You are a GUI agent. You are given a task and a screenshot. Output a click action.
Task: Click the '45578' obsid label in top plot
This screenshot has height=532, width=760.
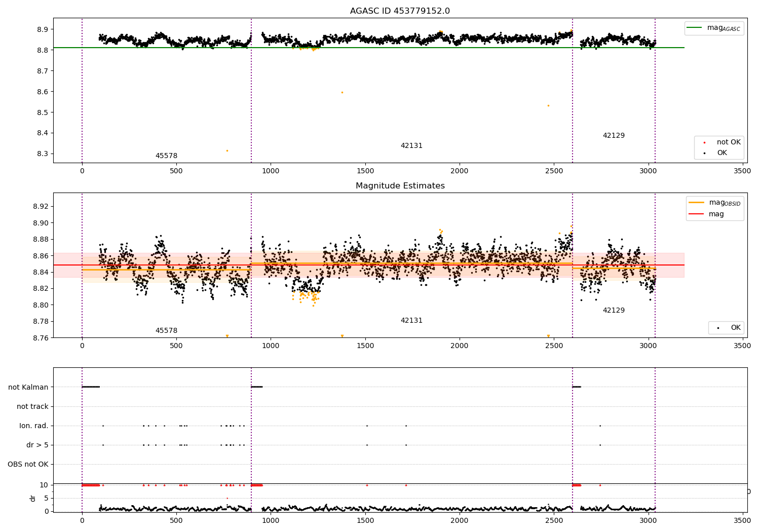pos(166,156)
